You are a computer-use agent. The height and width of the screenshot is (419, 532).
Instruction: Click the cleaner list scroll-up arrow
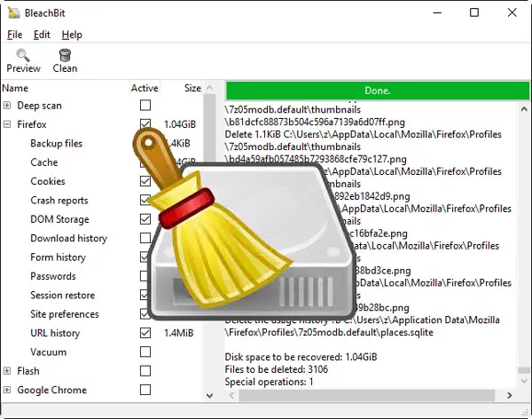click(x=209, y=88)
